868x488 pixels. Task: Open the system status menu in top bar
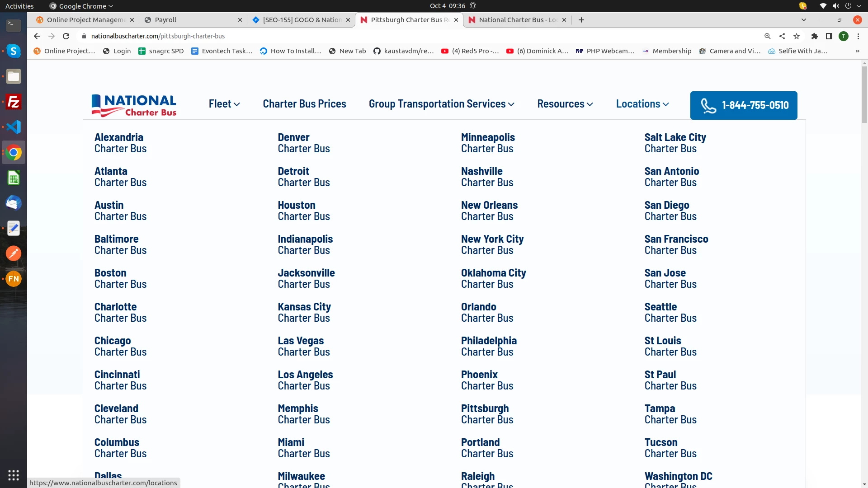pos(841,6)
